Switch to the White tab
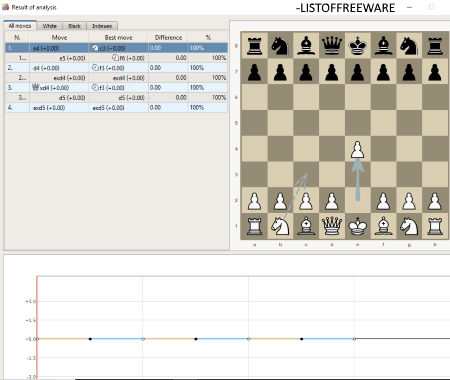 (x=49, y=26)
